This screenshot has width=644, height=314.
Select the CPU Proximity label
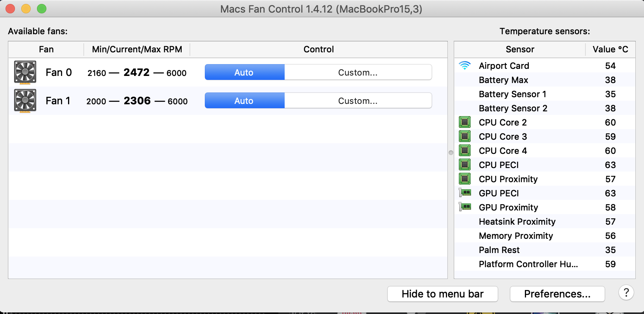508,179
